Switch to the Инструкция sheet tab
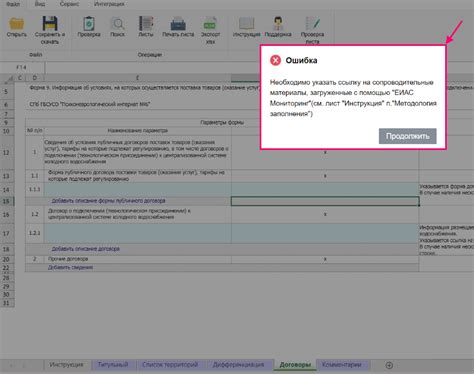The image size is (474, 374). point(66,365)
